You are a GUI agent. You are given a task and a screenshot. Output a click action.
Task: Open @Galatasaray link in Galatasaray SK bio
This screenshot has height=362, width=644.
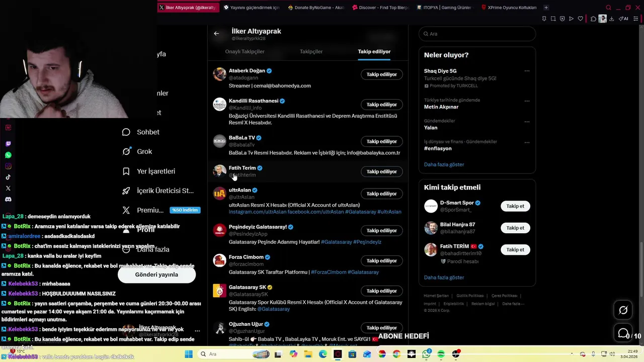(x=273, y=309)
